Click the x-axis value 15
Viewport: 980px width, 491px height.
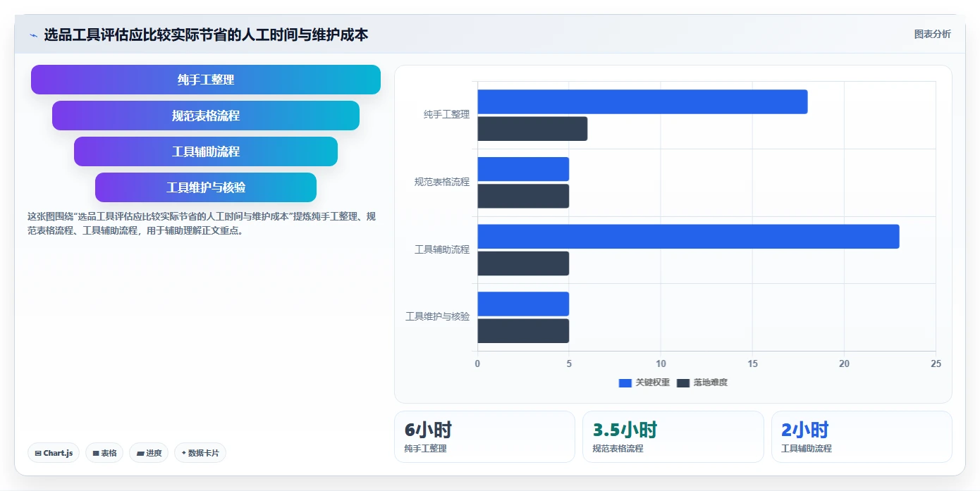pos(752,363)
